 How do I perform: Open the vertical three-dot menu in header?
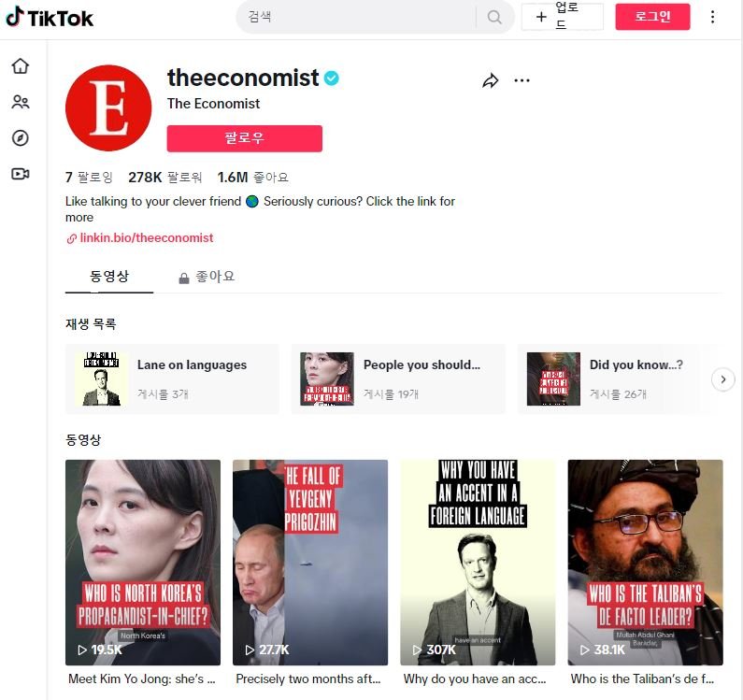point(712,17)
